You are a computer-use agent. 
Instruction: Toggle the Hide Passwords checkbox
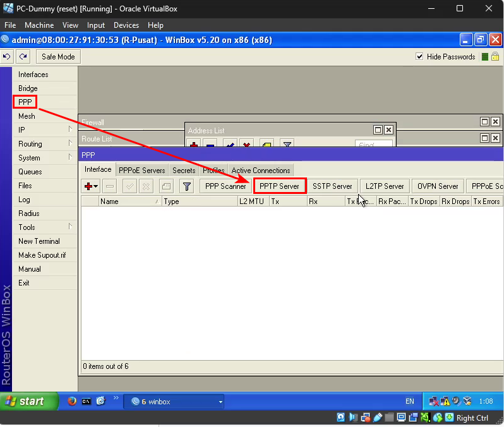coord(419,57)
